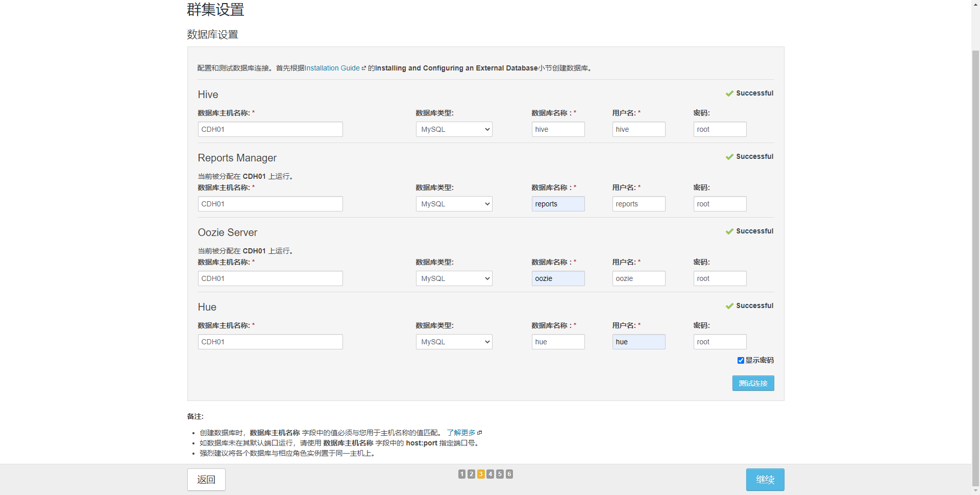The height and width of the screenshot is (495, 980).
Task: Focus Reports Manager username field
Action: click(639, 204)
